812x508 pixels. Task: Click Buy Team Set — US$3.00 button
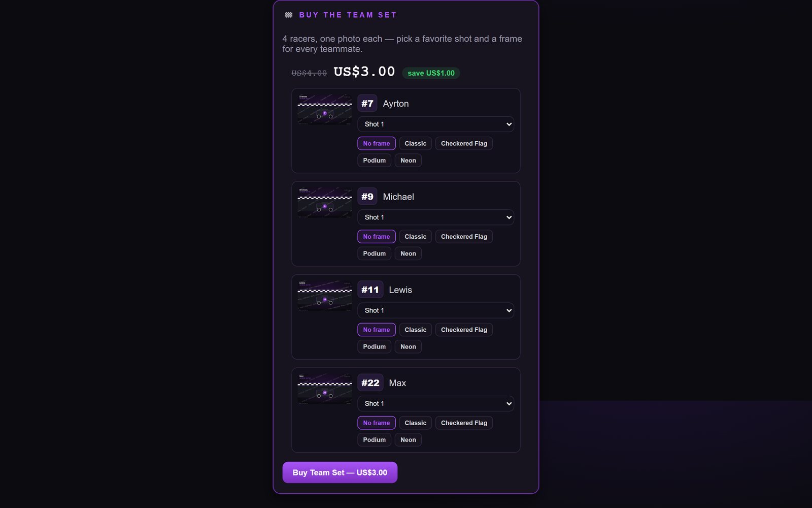pos(340,472)
